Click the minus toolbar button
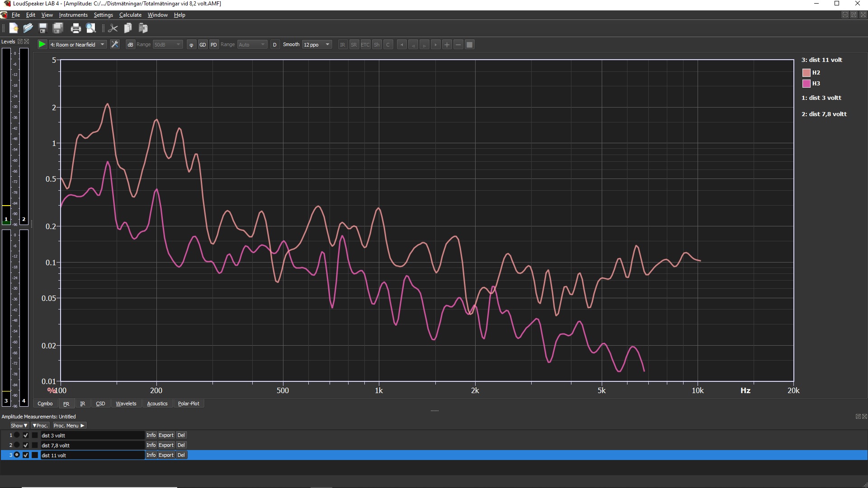Viewport: 868px width, 488px height. tap(458, 44)
